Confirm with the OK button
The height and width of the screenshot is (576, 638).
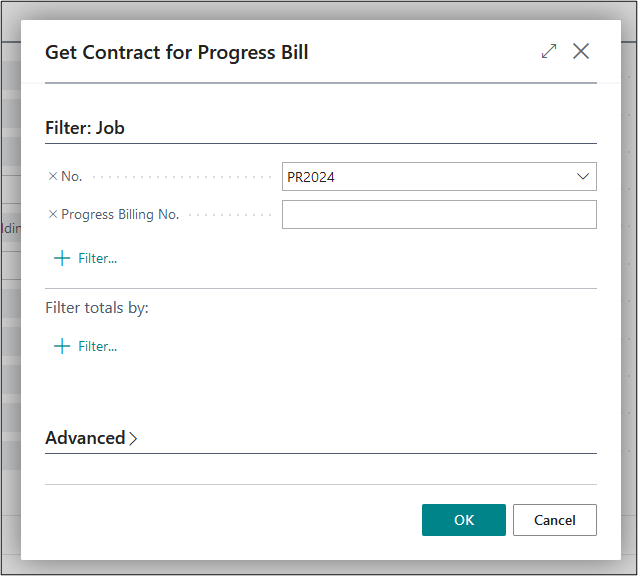(464, 520)
